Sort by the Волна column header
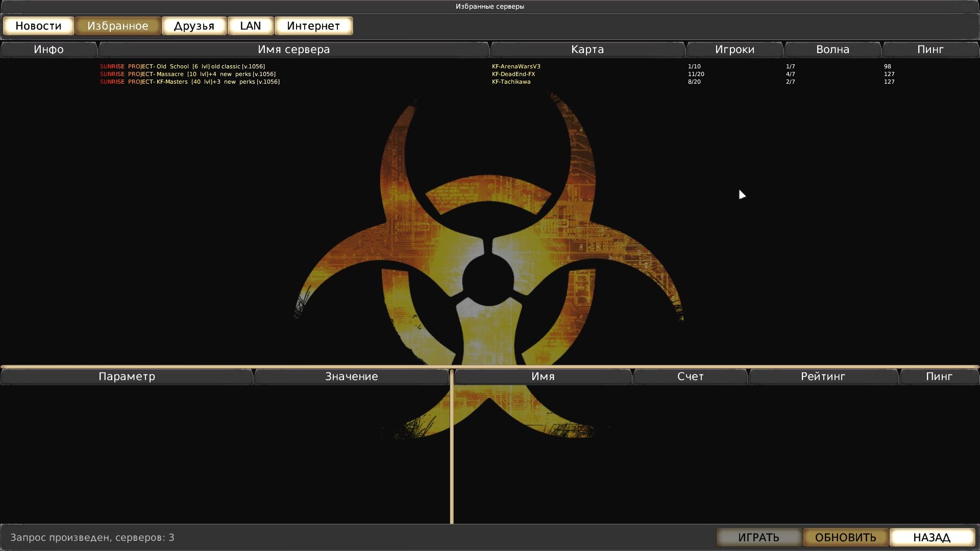The height and width of the screenshot is (551, 980). (832, 49)
